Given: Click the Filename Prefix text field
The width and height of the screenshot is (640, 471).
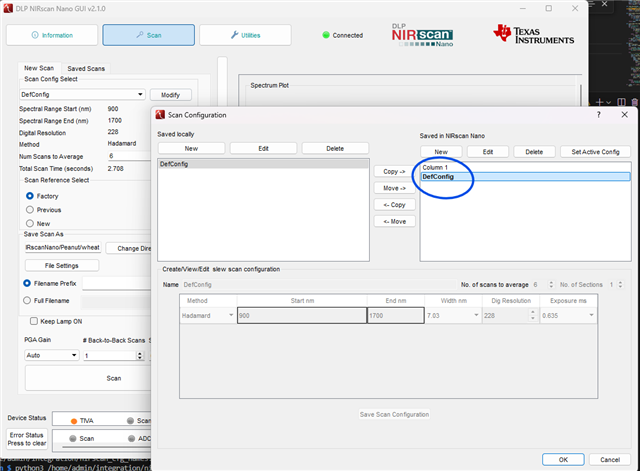Looking at the screenshot, I should [x=117, y=283].
